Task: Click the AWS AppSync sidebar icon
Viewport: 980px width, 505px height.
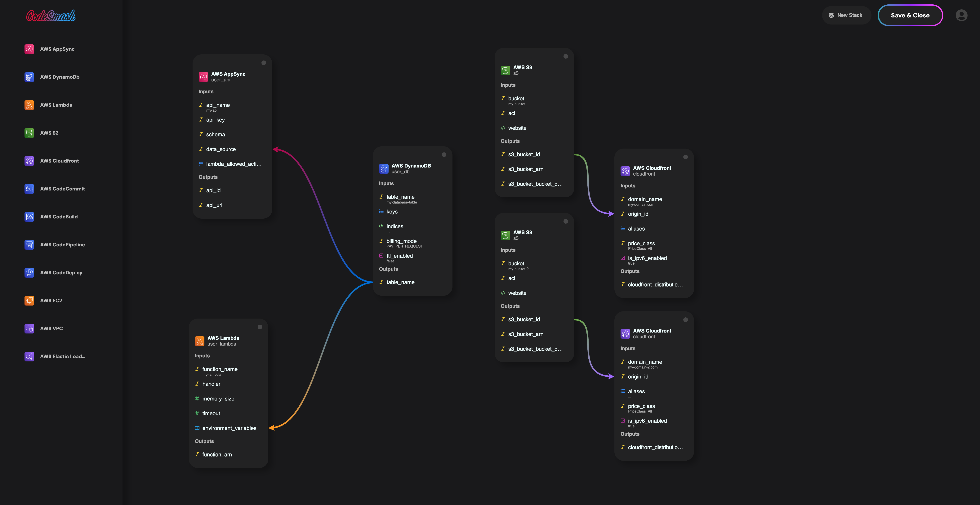Action: (29, 49)
